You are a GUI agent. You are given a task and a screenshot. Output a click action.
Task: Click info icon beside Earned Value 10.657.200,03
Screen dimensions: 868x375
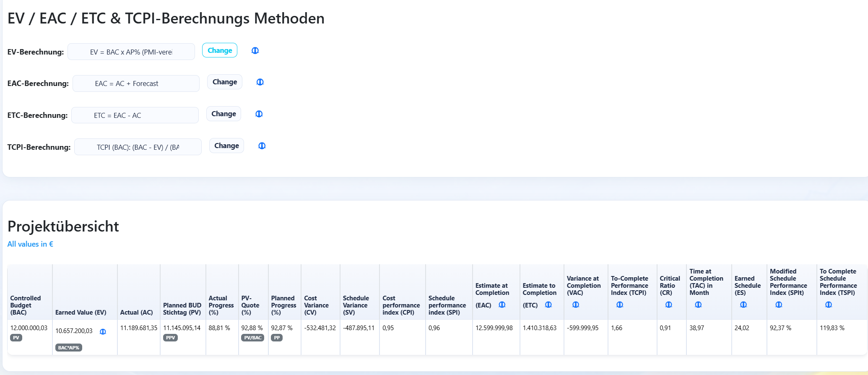coord(103,331)
